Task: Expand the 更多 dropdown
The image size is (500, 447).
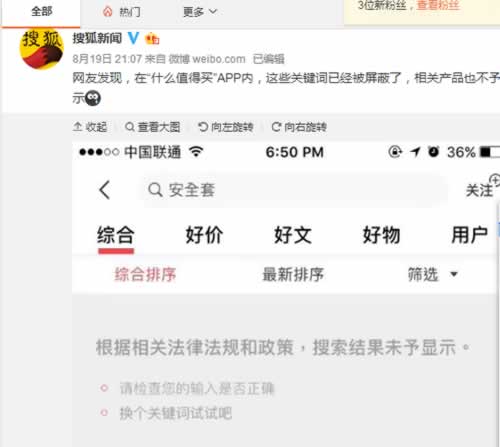Action: [x=200, y=12]
